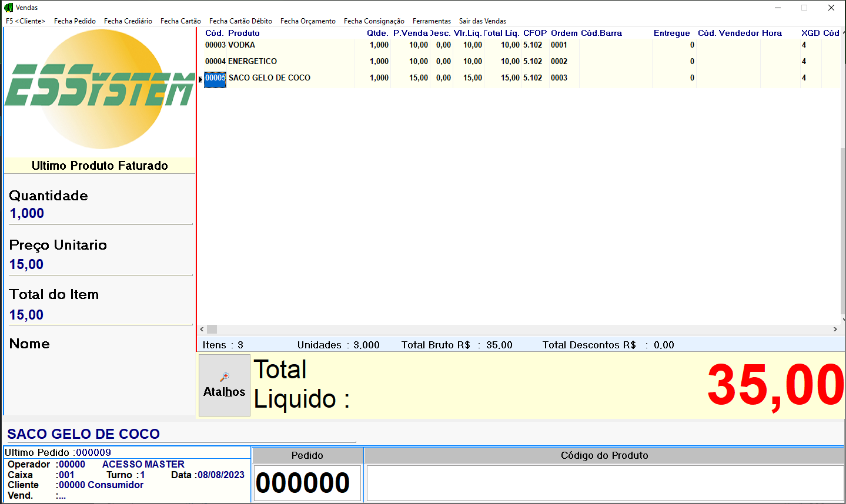Click the Vendas window app icon

(8, 8)
